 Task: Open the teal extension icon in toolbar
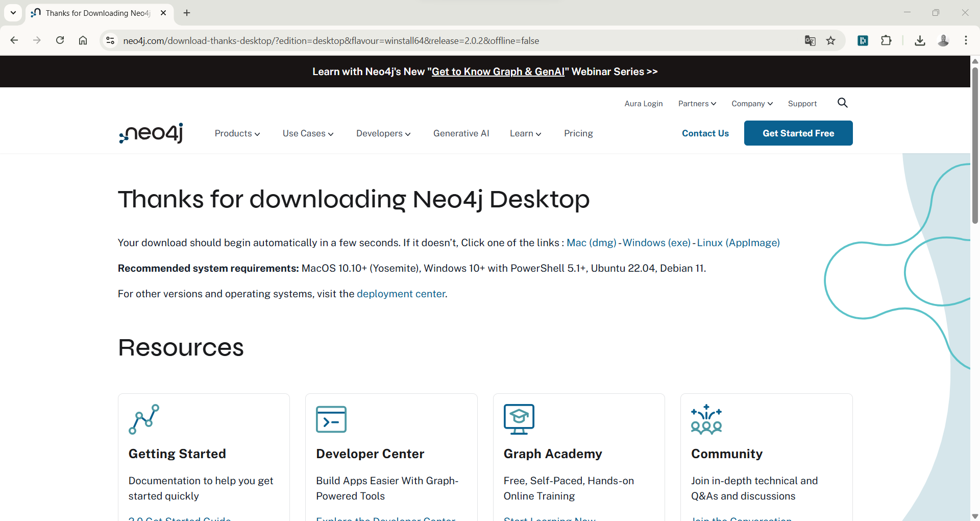click(863, 40)
